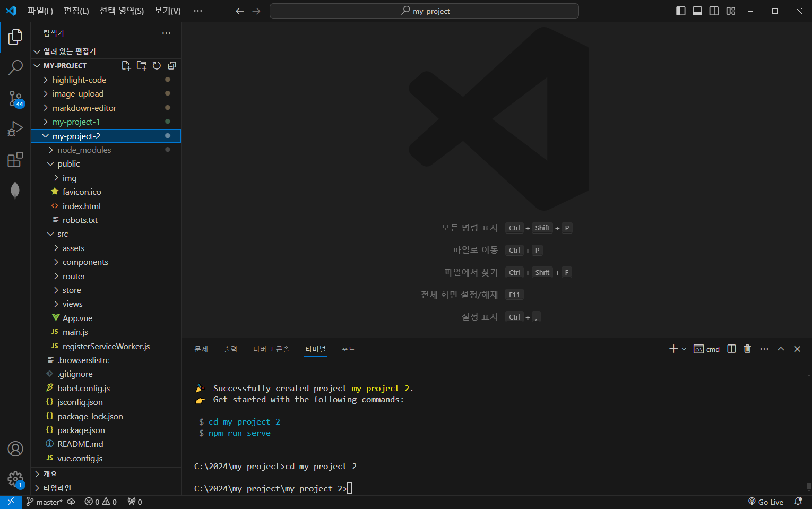Collapse all folders in the explorer
This screenshot has width=812, height=509.
(x=171, y=65)
